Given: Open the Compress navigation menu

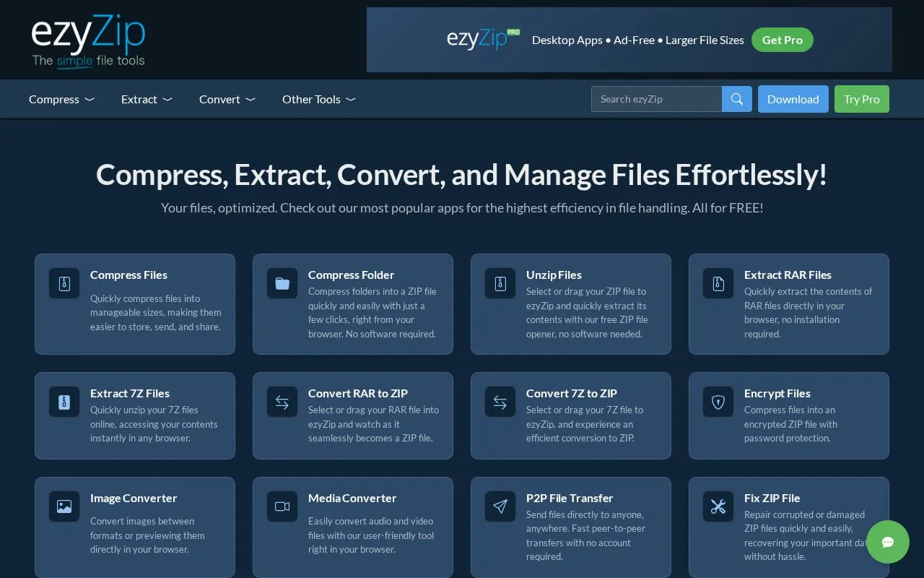Looking at the screenshot, I should pos(61,99).
